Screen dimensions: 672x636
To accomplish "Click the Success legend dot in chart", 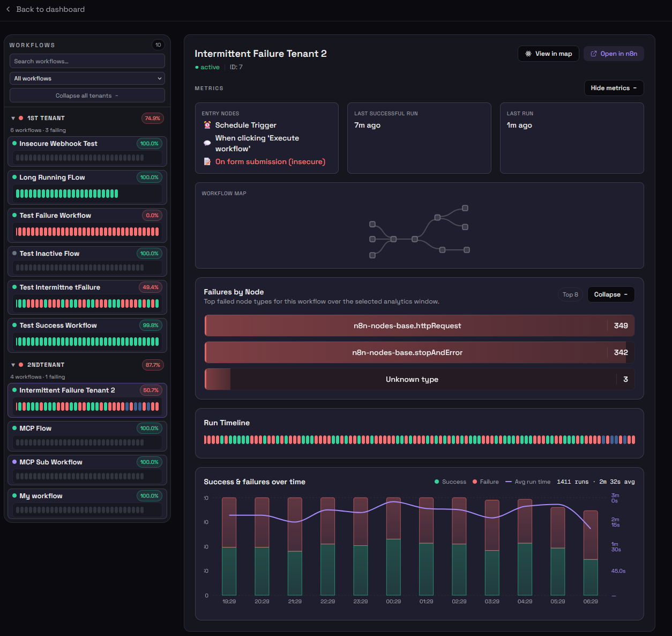I will [437, 482].
